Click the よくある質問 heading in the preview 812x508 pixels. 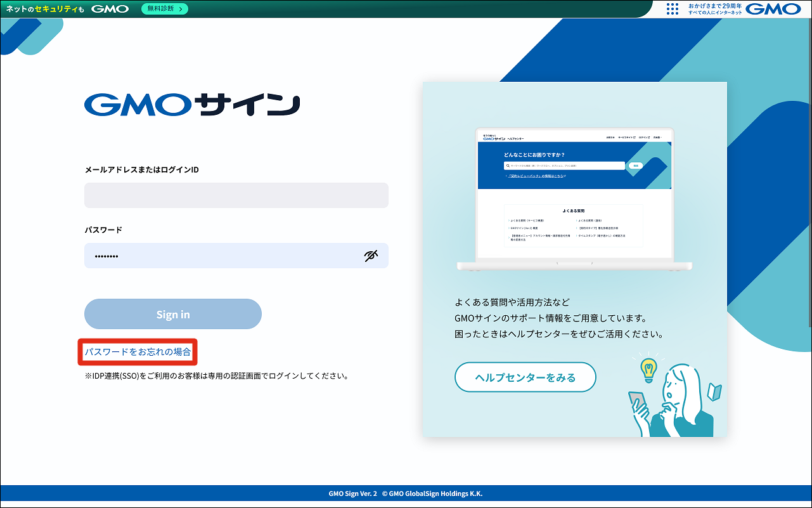coord(574,210)
